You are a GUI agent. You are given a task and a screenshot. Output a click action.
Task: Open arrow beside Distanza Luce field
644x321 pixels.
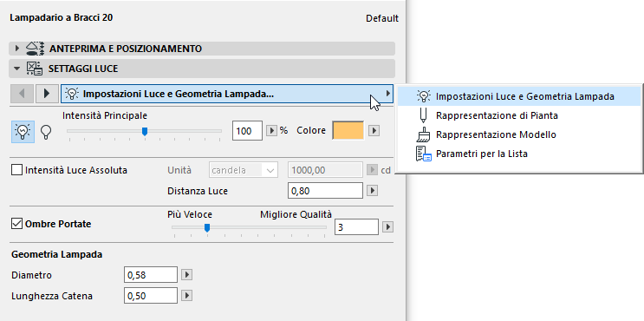tap(372, 191)
